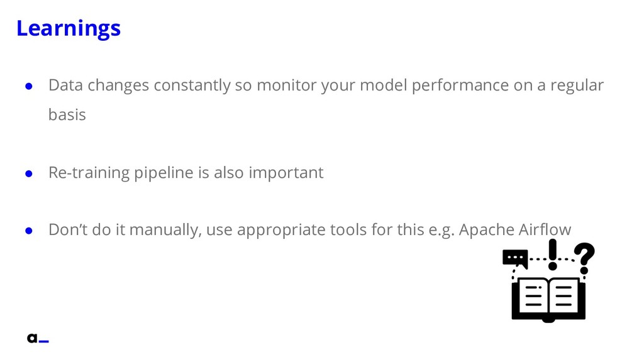This screenshot has height=362, width=644.
Task: Click the question mark icon
Action: [x=584, y=258]
